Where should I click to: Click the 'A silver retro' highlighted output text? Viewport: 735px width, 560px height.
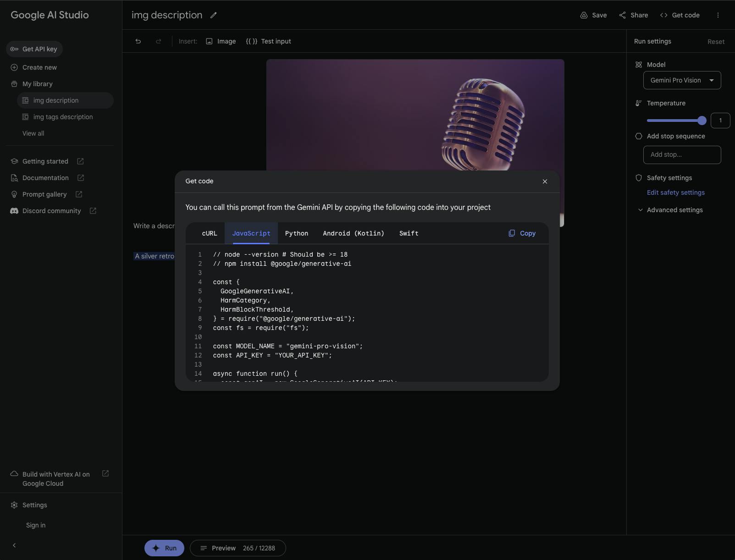click(x=154, y=256)
